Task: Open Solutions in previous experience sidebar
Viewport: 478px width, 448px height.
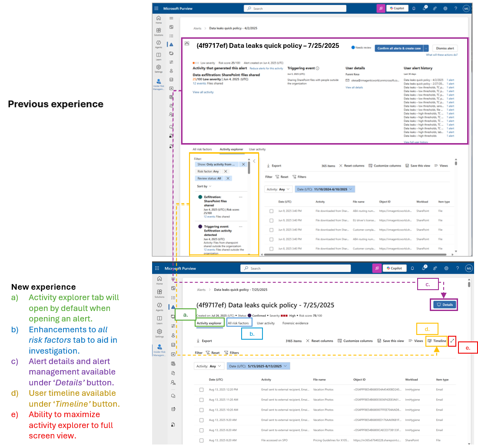Action: coord(159,32)
